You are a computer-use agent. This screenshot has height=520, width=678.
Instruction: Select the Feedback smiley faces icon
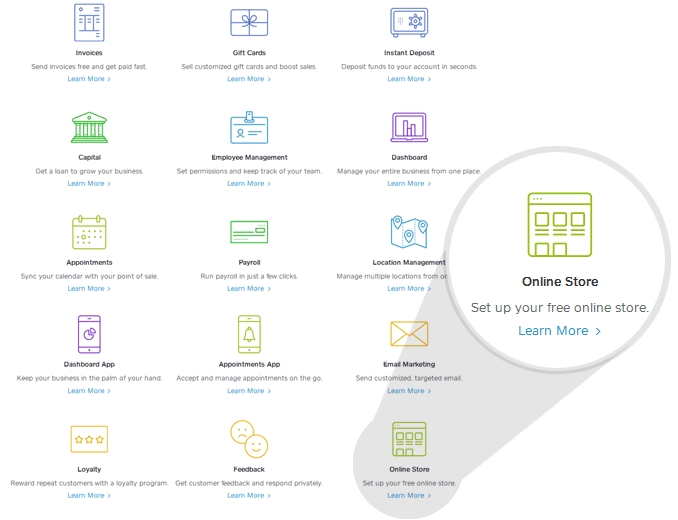click(x=249, y=439)
